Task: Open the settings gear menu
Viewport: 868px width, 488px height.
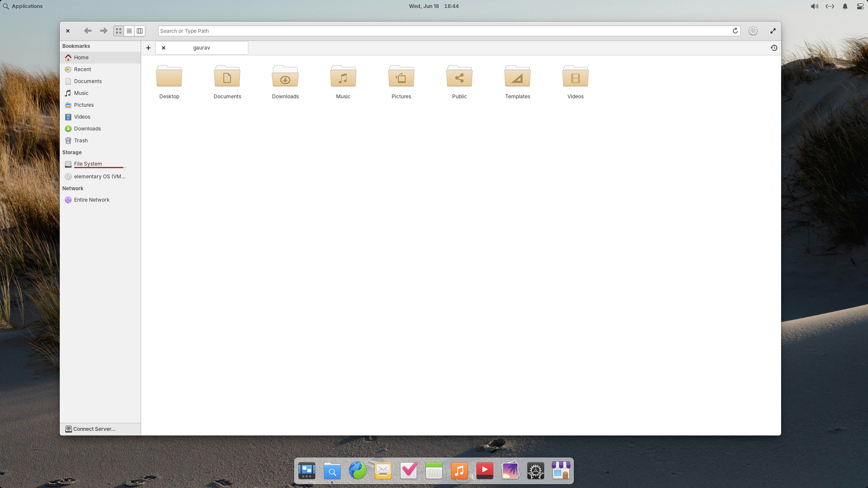Action: point(753,31)
